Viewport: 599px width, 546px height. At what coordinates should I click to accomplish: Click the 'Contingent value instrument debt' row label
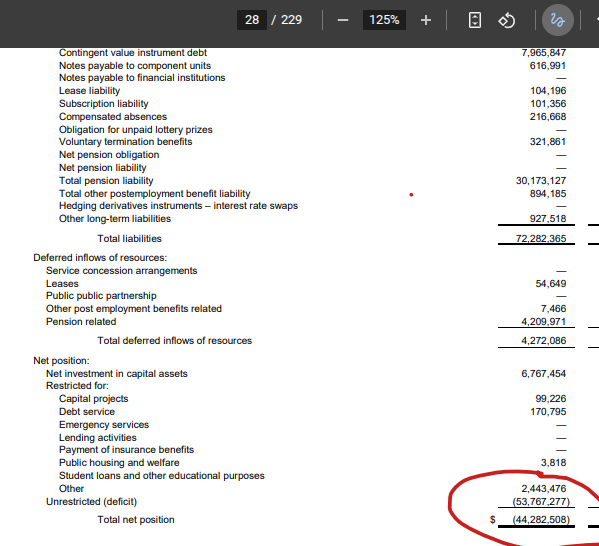[133, 53]
